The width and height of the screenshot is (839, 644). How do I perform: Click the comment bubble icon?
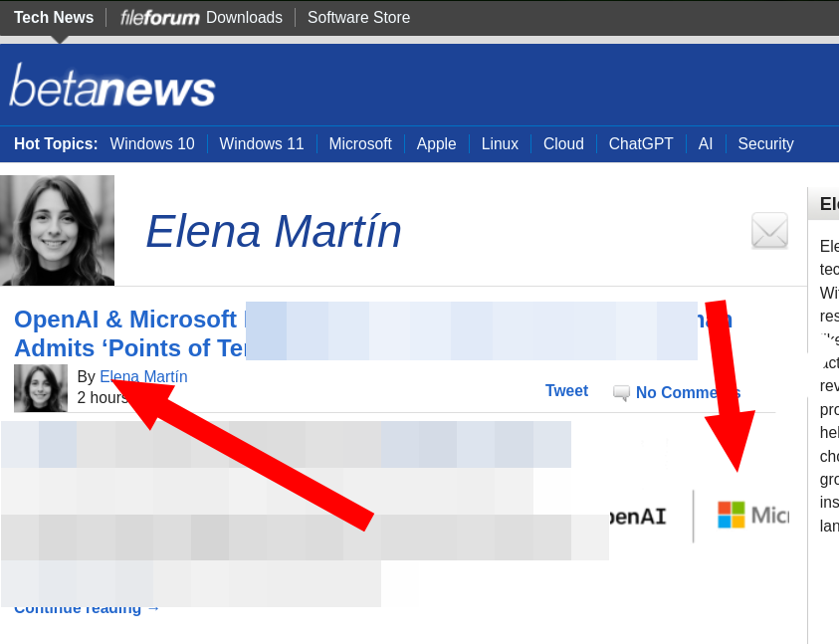[x=621, y=393]
